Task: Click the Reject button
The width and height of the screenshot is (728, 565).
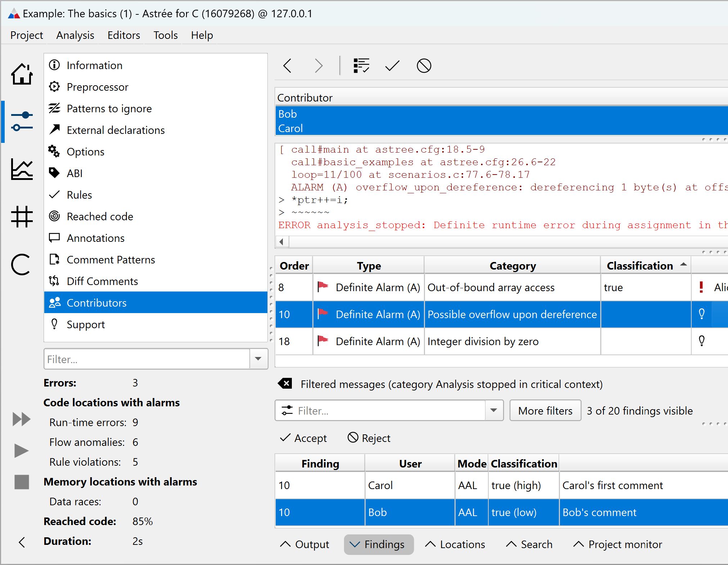Action: [369, 438]
